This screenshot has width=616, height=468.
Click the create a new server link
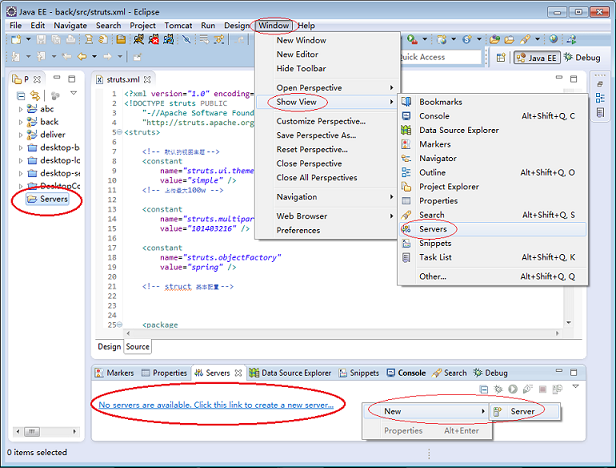(216, 405)
